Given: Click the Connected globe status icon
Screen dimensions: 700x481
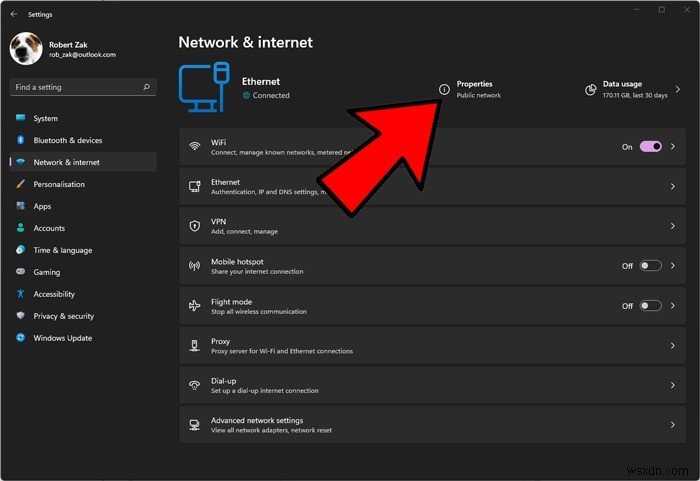Looking at the screenshot, I should (x=246, y=95).
